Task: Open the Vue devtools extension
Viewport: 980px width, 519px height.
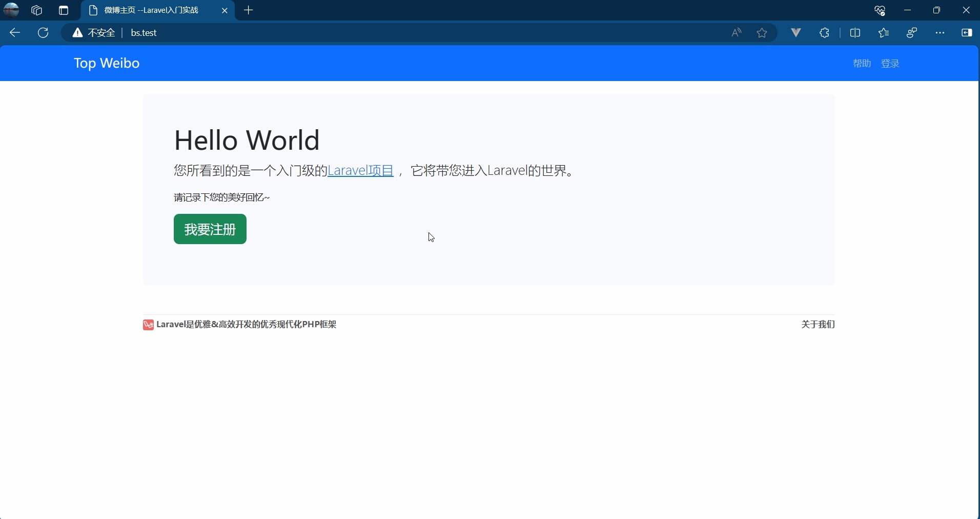Action: 796,33
